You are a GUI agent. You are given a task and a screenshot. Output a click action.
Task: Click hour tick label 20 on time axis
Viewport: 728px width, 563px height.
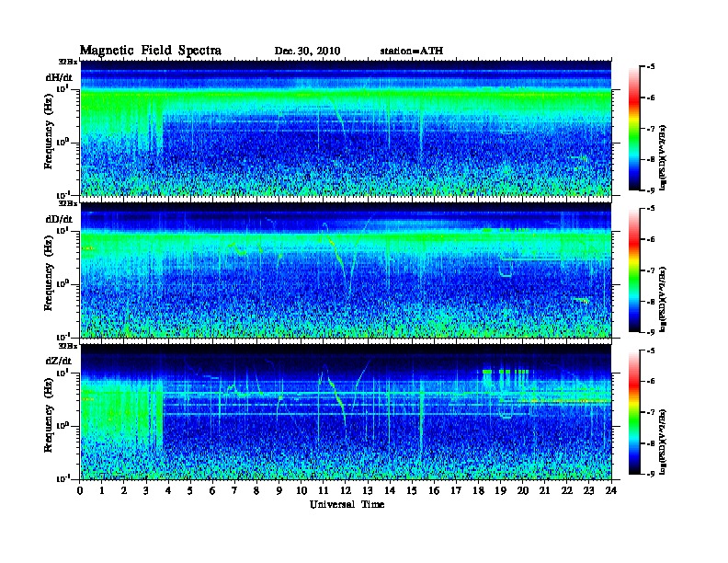pos(522,490)
